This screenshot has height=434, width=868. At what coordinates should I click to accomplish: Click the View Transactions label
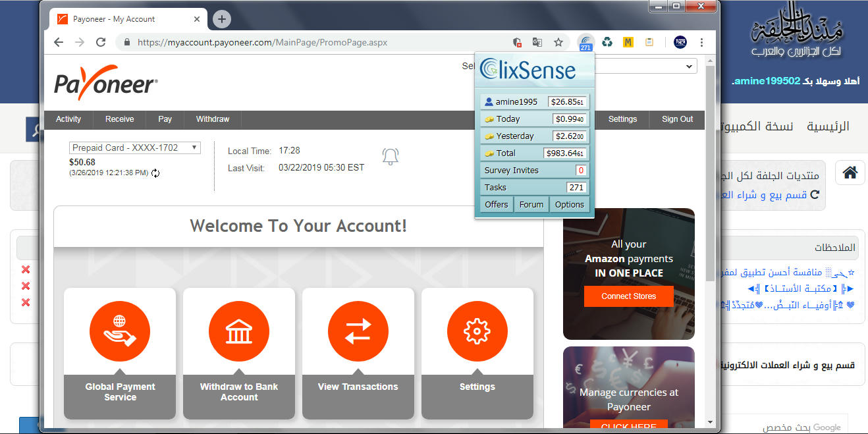(358, 387)
